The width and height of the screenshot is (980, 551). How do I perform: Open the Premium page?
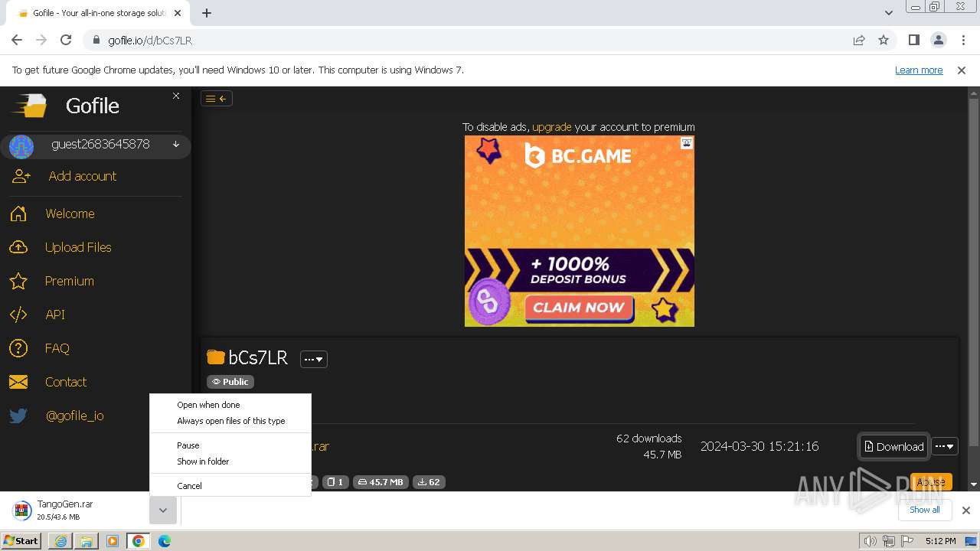coord(69,281)
